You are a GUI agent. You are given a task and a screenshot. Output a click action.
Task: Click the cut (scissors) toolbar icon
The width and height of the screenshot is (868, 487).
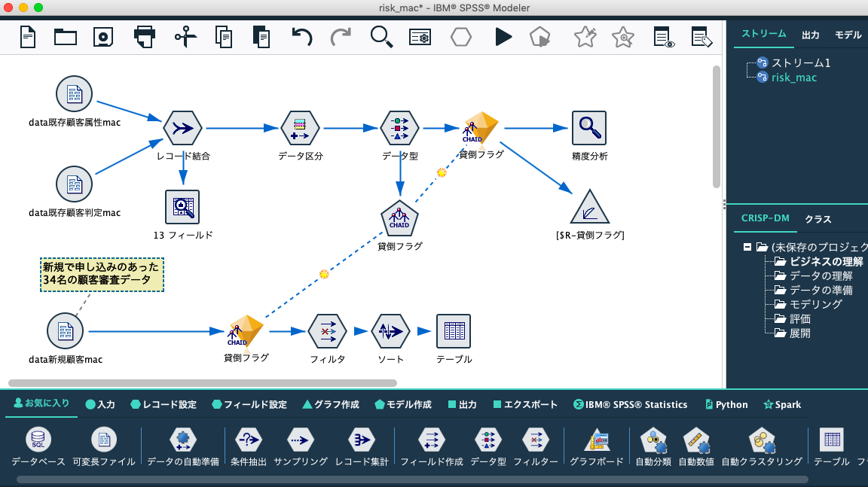tap(185, 35)
